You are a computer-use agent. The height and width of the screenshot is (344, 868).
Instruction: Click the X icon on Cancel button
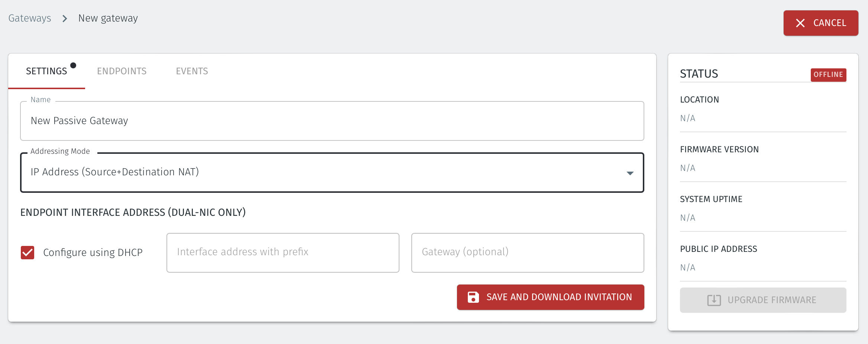800,23
